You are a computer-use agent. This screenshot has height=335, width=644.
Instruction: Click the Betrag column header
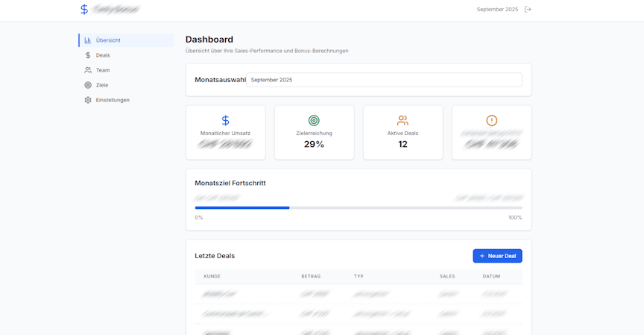[x=311, y=276]
